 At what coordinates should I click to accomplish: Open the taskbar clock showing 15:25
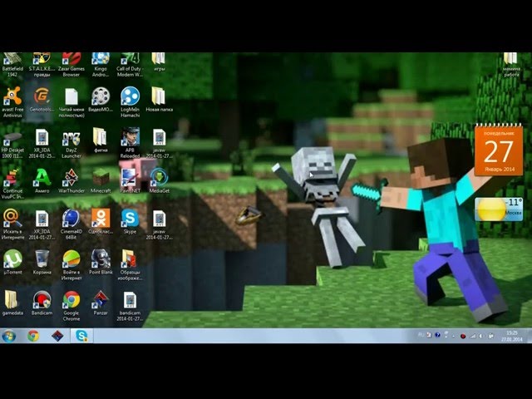tap(512, 336)
